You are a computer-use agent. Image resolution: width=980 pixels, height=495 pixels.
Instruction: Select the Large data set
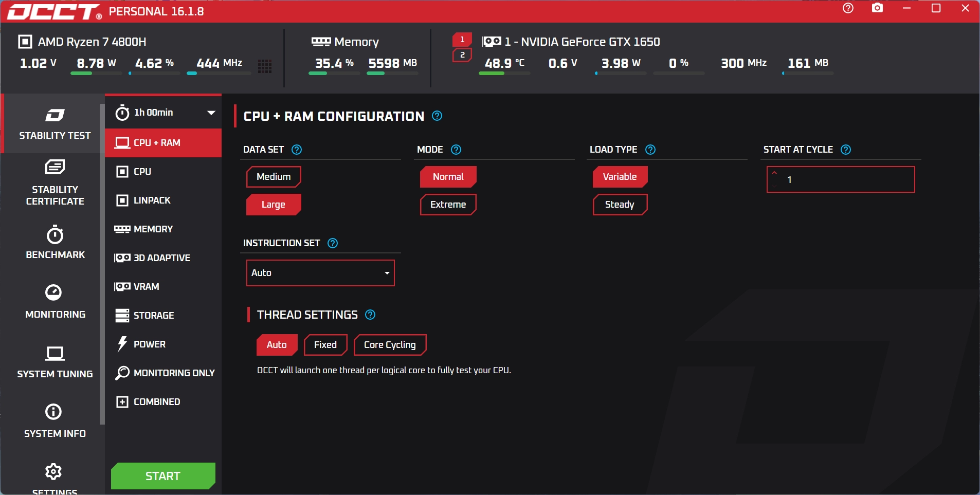coord(274,205)
